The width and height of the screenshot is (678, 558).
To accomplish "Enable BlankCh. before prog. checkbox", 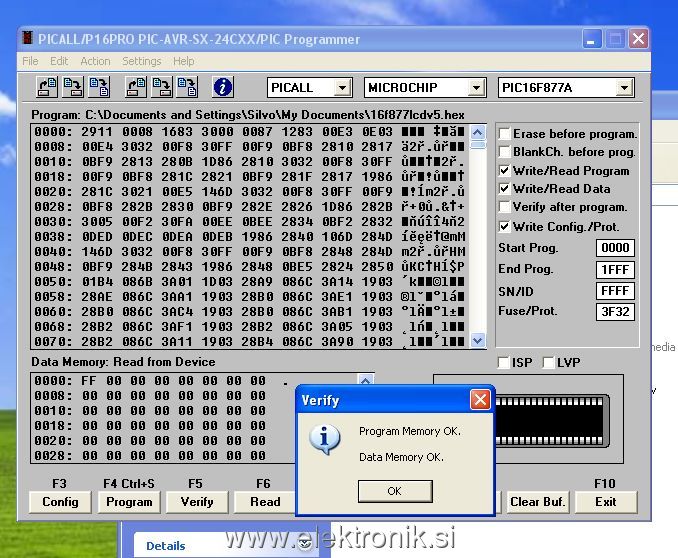I will pyautogui.click(x=504, y=152).
